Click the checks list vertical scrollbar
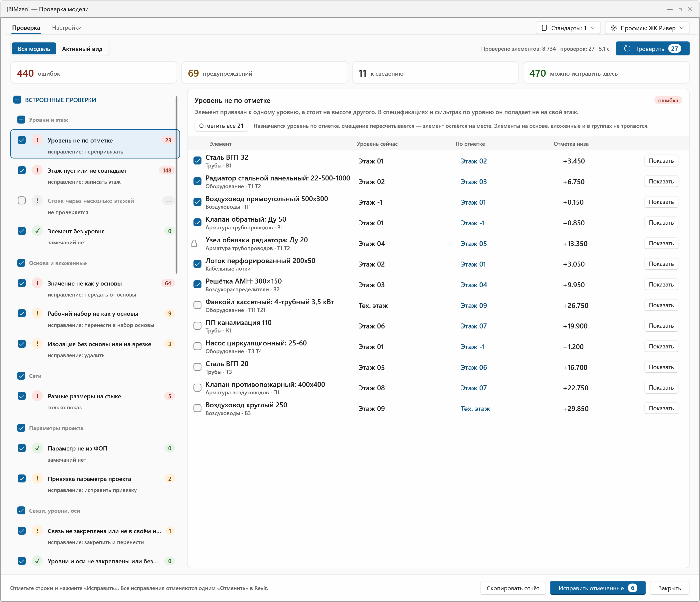700x602 pixels. (176, 185)
